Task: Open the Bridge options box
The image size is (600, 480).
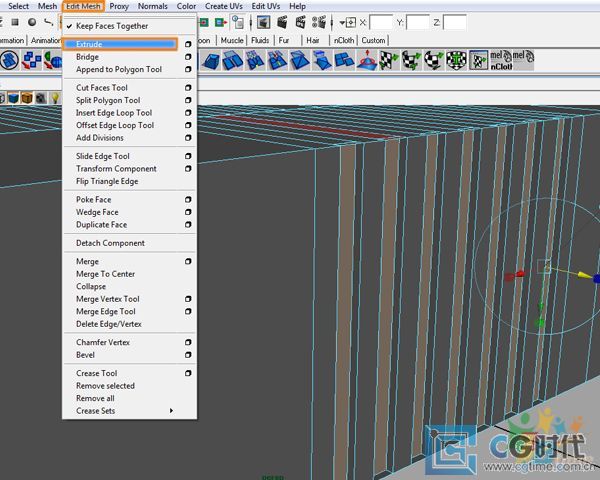Action: 188,57
